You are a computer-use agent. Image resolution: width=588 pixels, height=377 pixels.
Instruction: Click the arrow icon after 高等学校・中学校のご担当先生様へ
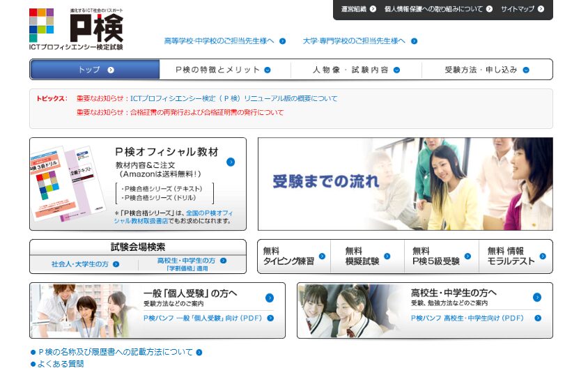[x=283, y=41]
